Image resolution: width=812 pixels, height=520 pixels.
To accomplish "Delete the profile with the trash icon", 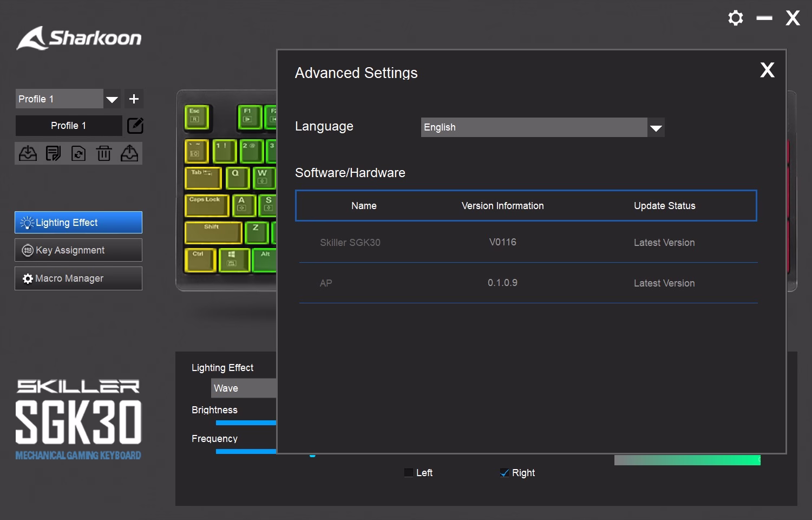I will coord(104,153).
